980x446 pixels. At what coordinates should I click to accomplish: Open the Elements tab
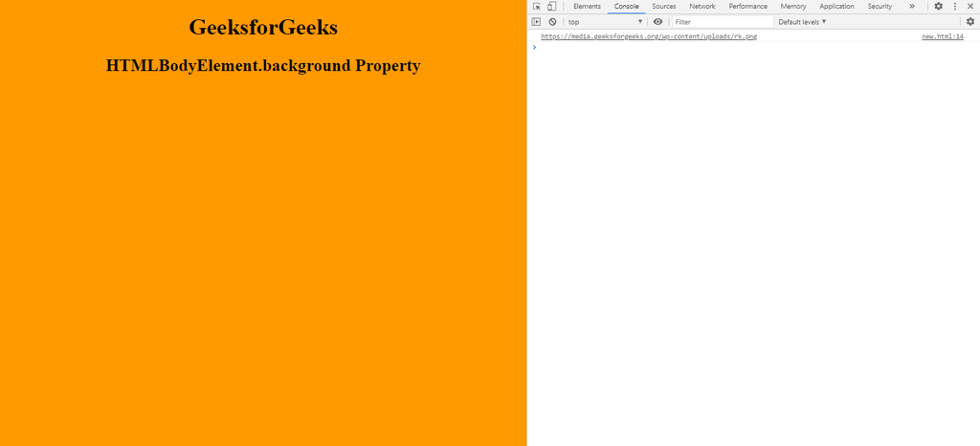[587, 7]
